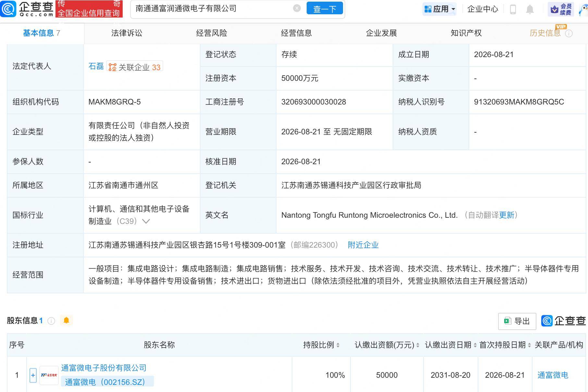Click the 会员续费 crown badge

[x=561, y=9]
